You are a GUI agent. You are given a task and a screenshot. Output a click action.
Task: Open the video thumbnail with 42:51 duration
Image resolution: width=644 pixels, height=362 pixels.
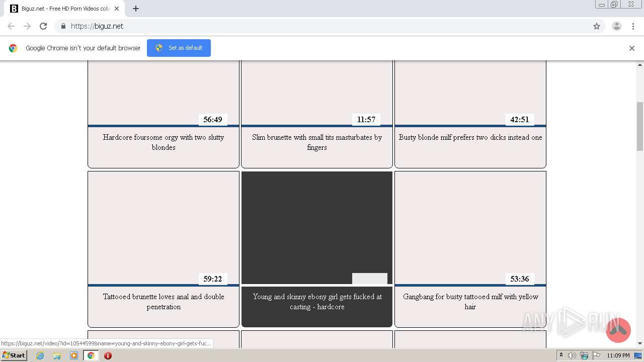[x=470, y=93]
